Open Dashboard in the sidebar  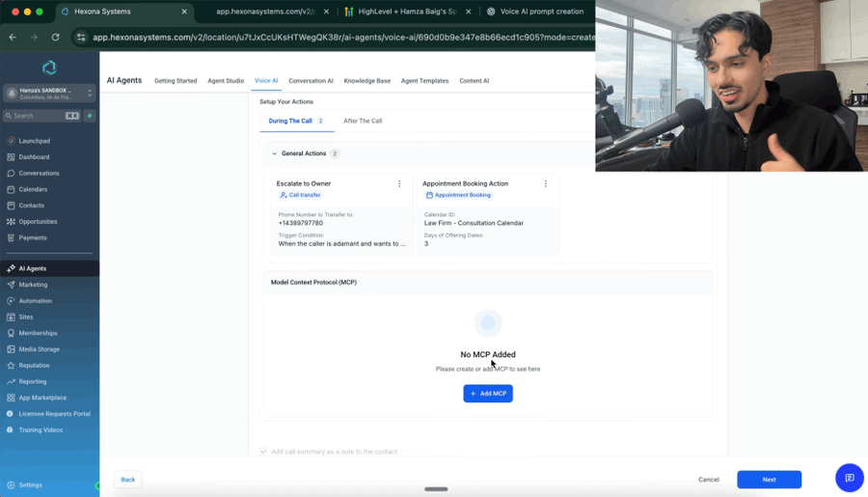(x=34, y=156)
